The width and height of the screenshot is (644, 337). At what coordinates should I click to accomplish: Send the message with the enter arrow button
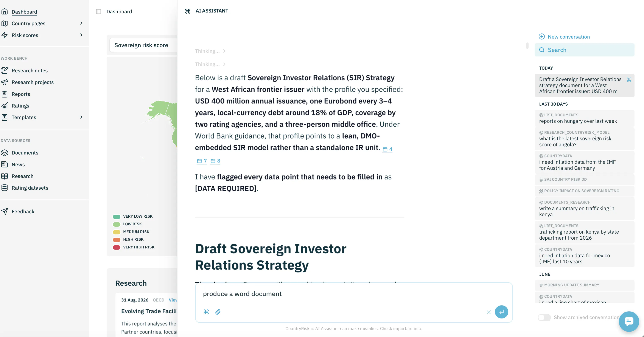(x=501, y=312)
